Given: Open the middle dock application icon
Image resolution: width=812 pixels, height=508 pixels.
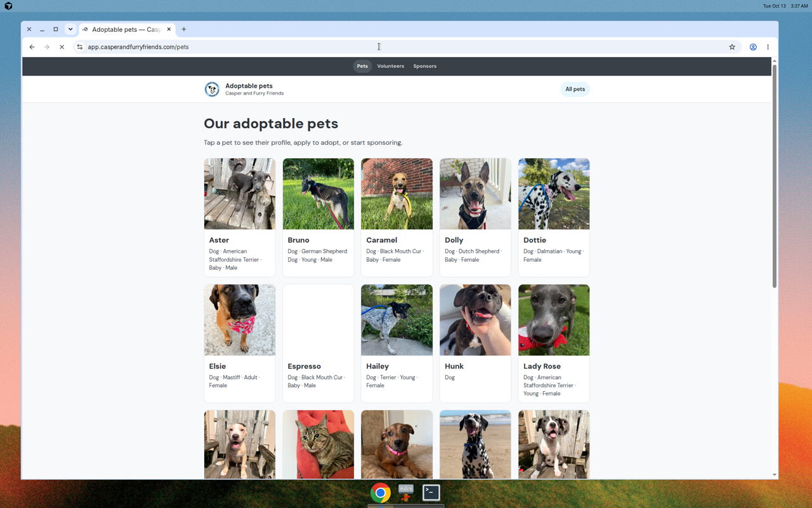Looking at the screenshot, I should (x=406, y=493).
